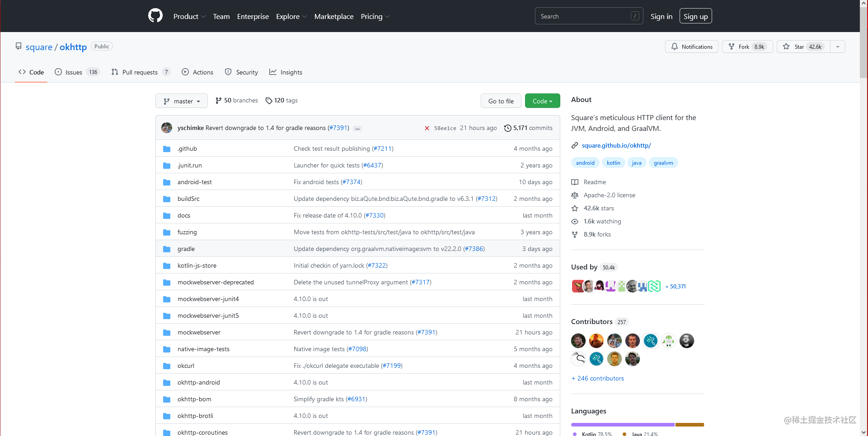The height and width of the screenshot is (436, 868).
Task: Open the green Code dropdown
Action: tap(543, 101)
